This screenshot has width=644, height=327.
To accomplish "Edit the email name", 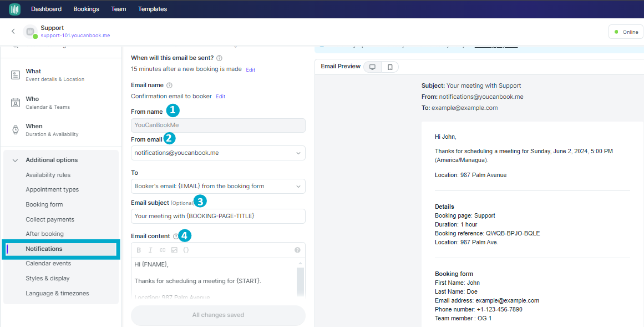I will pos(221,97).
